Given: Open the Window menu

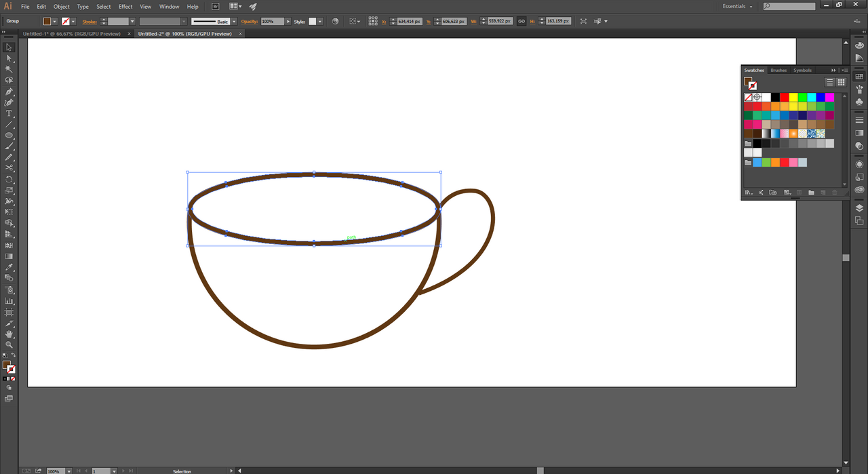Looking at the screenshot, I should click(x=170, y=6).
